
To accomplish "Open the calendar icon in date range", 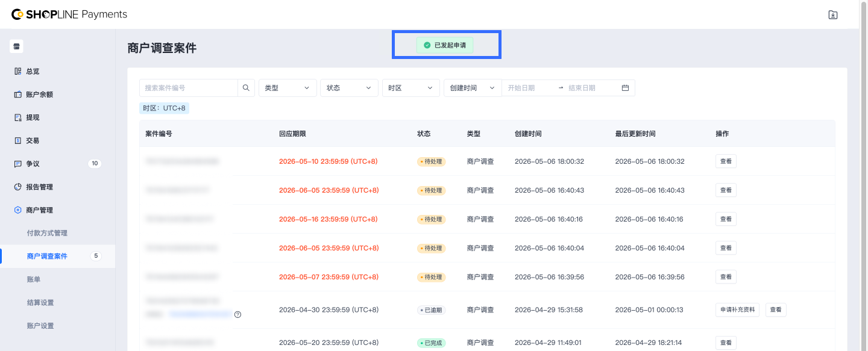I will [625, 88].
